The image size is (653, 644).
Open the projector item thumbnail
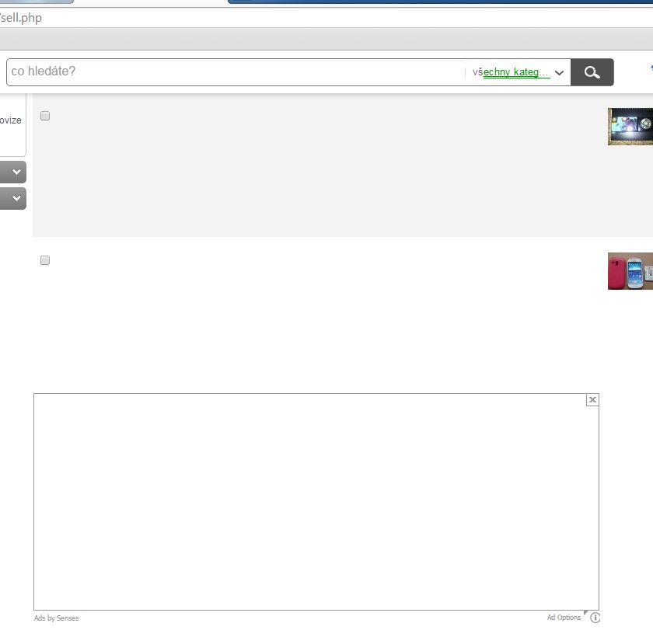coord(630,127)
